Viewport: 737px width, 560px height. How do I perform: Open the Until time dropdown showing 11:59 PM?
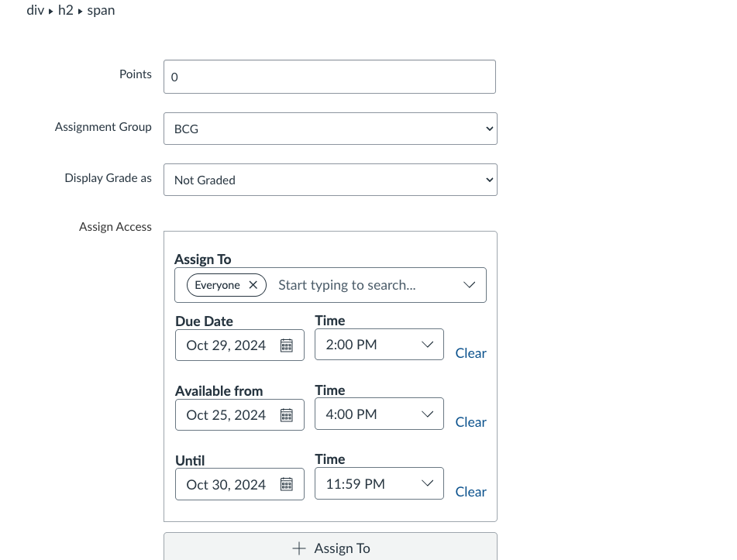(x=379, y=484)
